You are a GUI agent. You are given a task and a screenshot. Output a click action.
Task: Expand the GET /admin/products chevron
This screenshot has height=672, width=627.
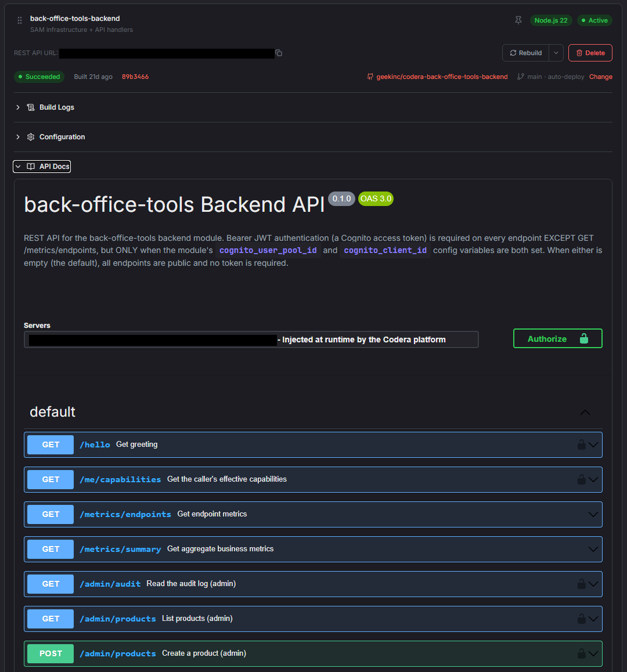[x=593, y=619]
